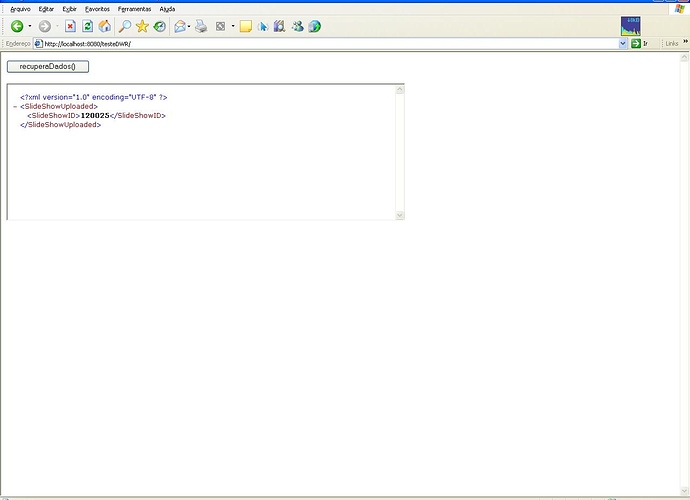
Task: Click the opening <SlideShowID> tag
Action: pos(54,116)
